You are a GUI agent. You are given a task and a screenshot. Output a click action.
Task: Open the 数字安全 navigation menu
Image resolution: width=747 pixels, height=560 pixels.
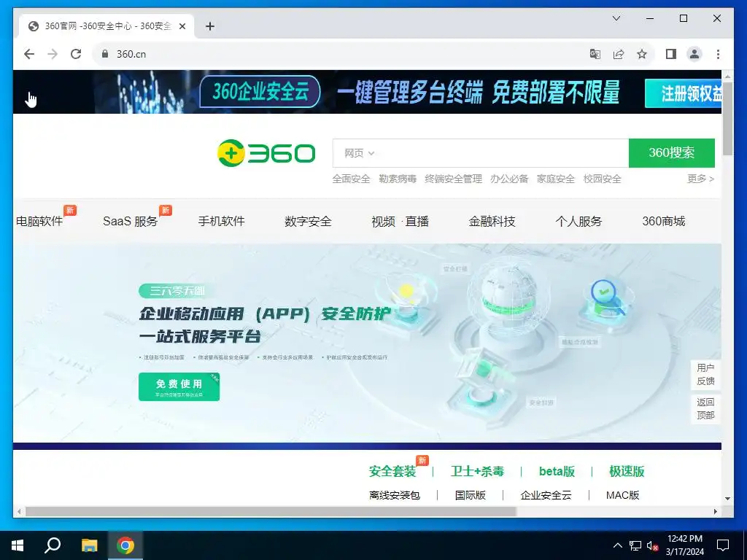(309, 221)
